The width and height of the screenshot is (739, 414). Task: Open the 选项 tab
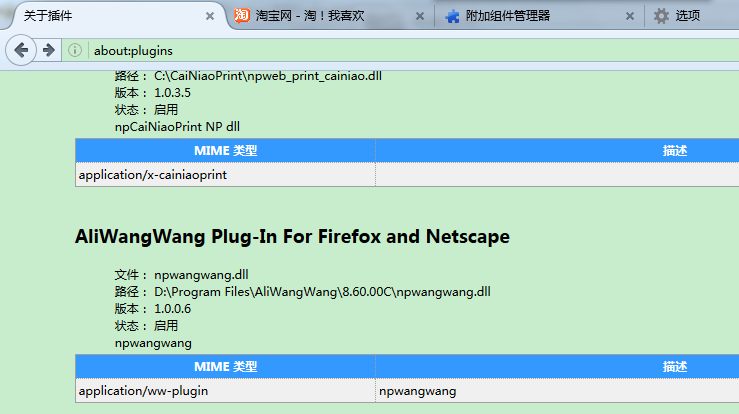click(690, 16)
